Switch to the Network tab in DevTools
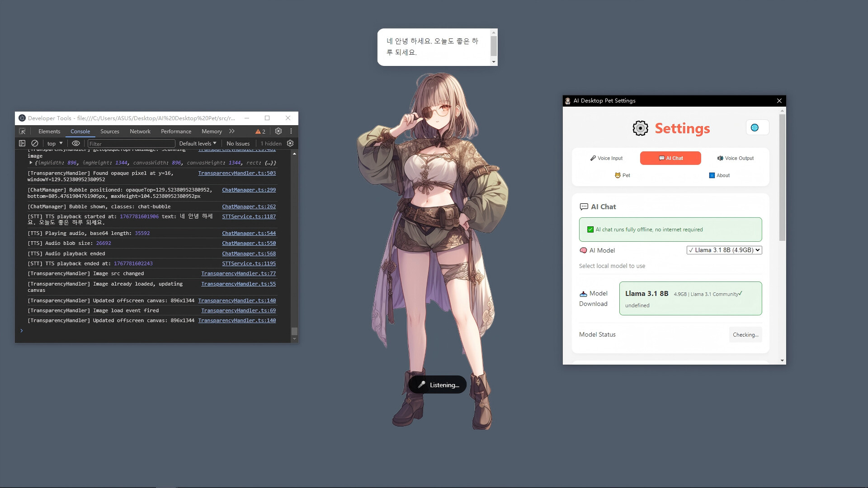The height and width of the screenshot is (488, 868). click(140, 131)
